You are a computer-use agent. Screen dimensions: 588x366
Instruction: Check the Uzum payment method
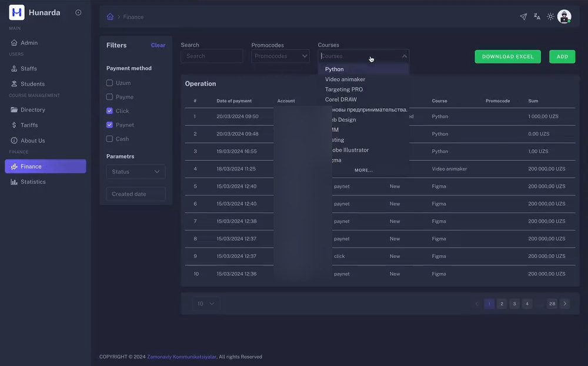coord(109,83)
